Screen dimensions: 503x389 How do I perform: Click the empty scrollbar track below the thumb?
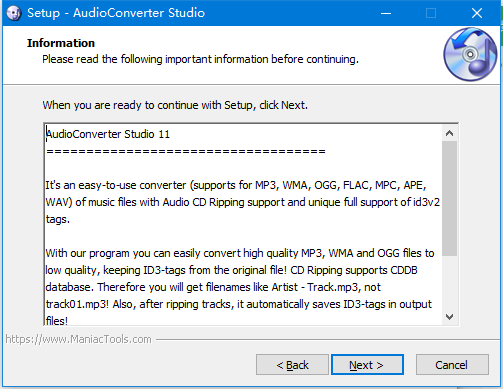449,283
